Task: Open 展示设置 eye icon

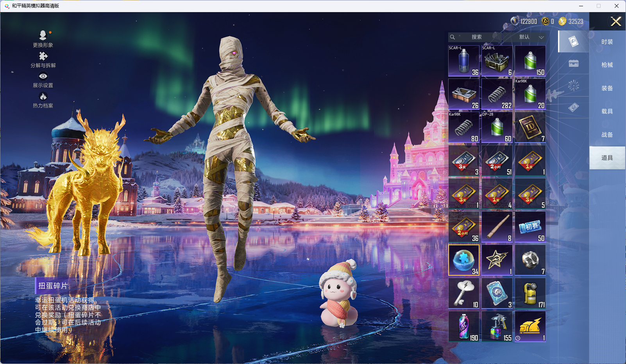Action: click(43, 77)
